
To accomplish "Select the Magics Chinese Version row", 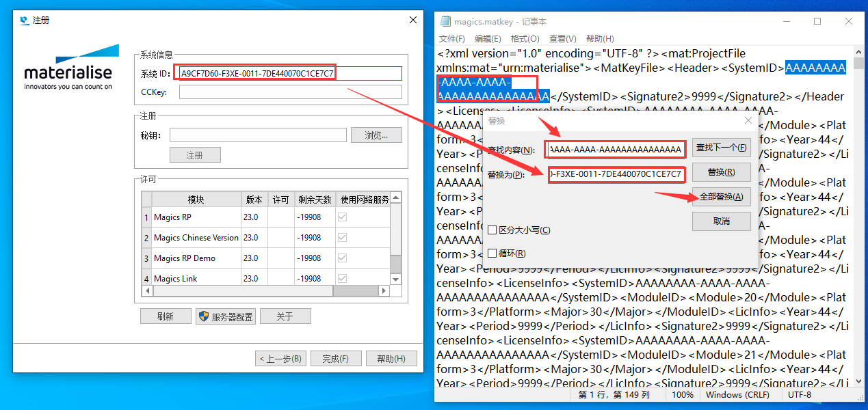I will (266, 238).
